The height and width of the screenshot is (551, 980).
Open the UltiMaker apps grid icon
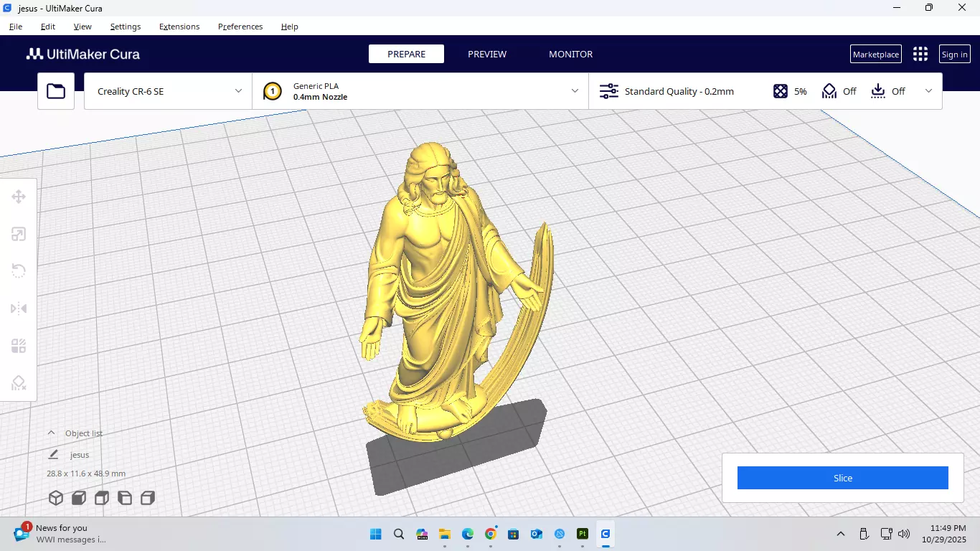coord(920,55)
